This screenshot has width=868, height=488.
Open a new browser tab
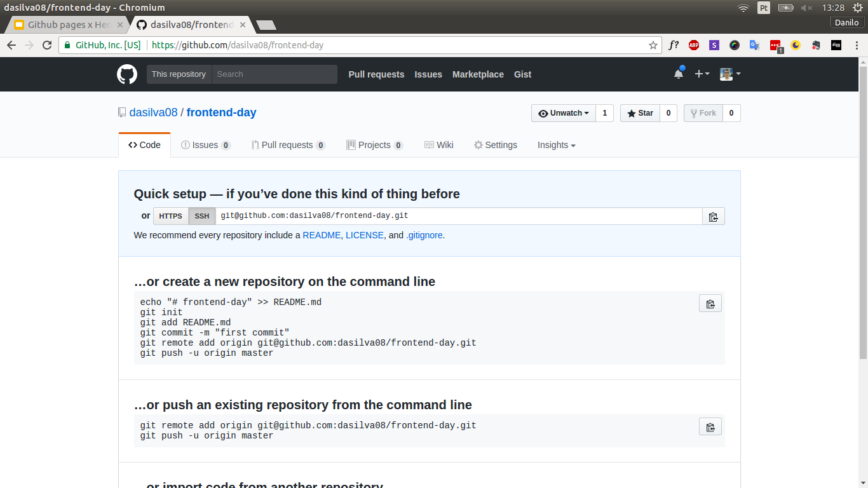pos(266,25)
